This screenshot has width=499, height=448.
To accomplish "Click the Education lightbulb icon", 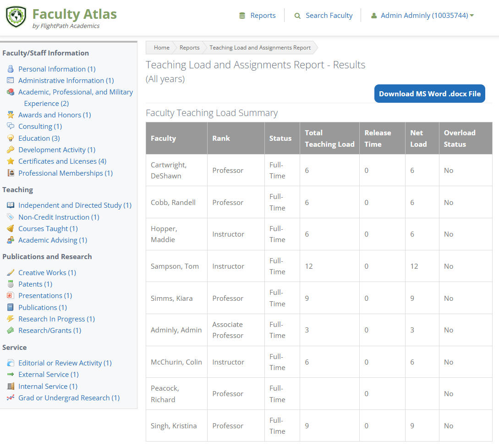I will point(11,138).
